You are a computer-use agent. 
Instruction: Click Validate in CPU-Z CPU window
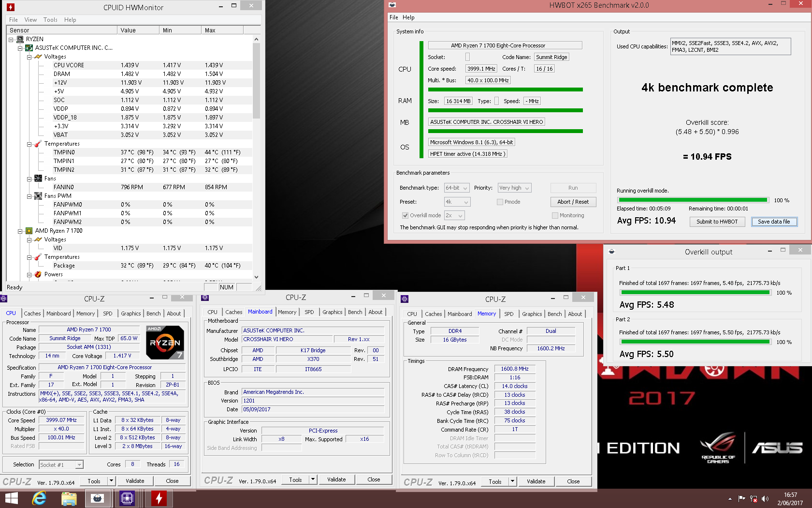click(135, 481)
